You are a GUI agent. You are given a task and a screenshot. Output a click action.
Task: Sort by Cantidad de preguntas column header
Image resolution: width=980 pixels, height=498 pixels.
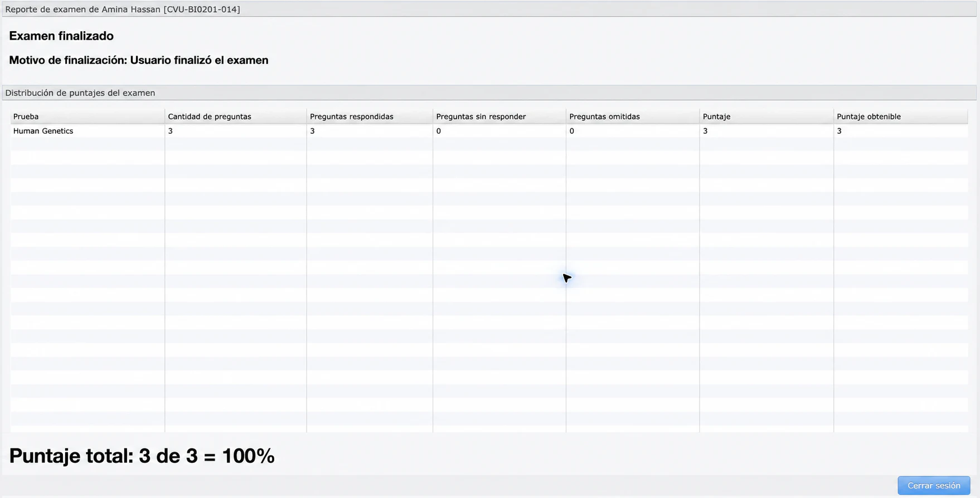click(x=236, y=116)
